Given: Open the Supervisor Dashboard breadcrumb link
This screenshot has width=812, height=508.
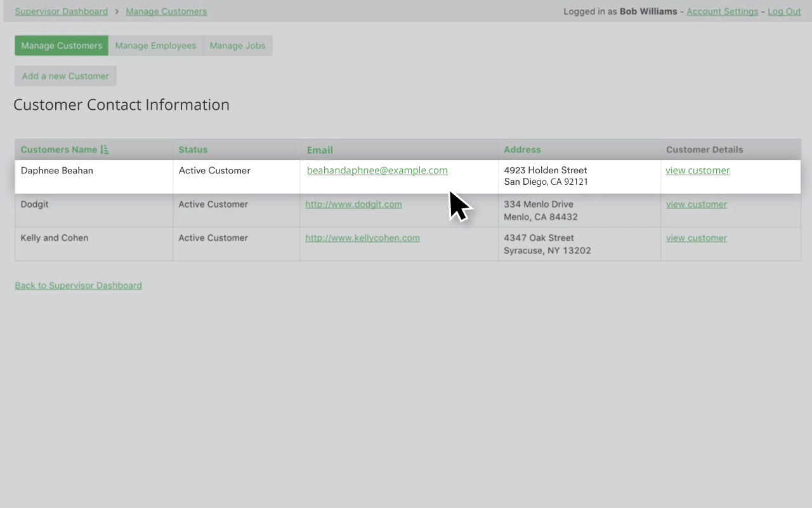Looking at the screenshot, I should coord(61,11).
